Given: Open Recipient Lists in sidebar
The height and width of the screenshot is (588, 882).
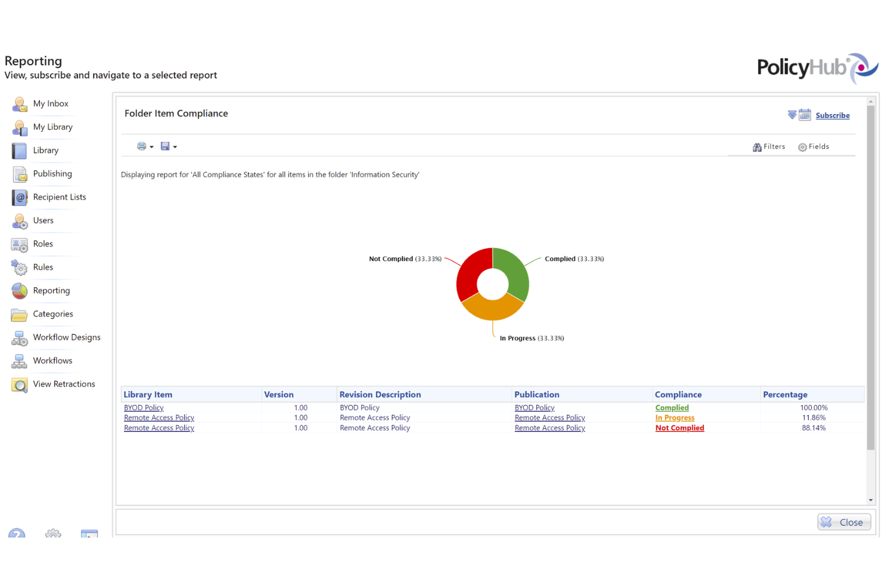Looking at the screenshot, I should (x=60, y=197).
